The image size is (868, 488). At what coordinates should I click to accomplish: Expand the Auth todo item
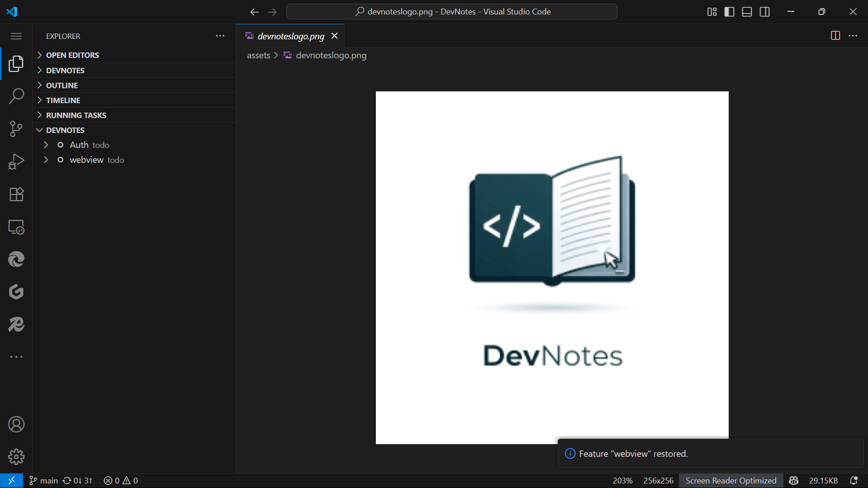(46, 145)
